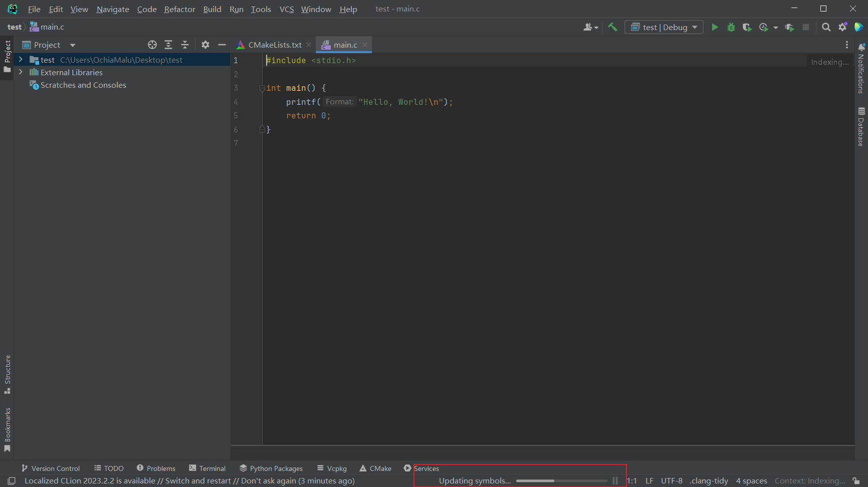Viewport: 868px width, 487px height.
Task: Click Select Opened File target icon
Action: 152,45
